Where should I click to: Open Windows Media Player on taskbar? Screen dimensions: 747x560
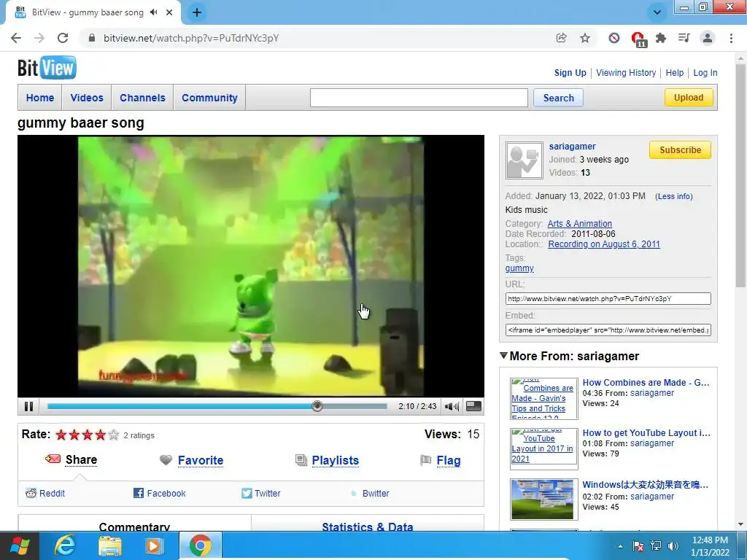tap(153, 545)
